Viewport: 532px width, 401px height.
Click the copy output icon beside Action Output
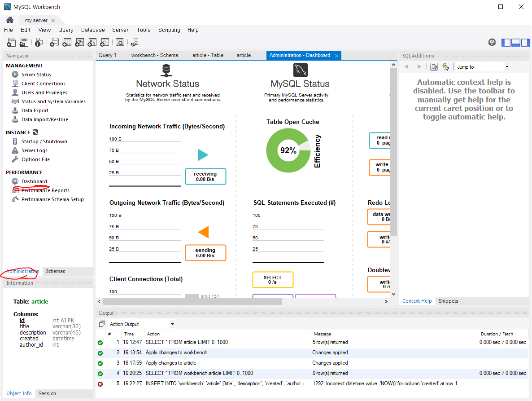[102, 324]
